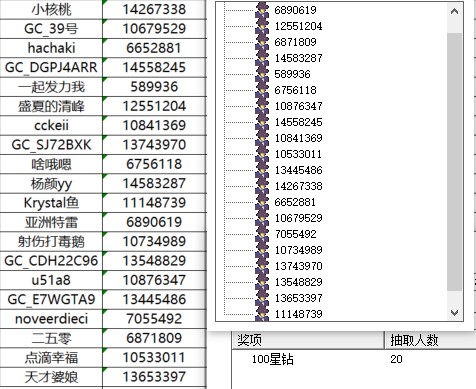Click spreadsheet cell hachaki

(51, 48)
